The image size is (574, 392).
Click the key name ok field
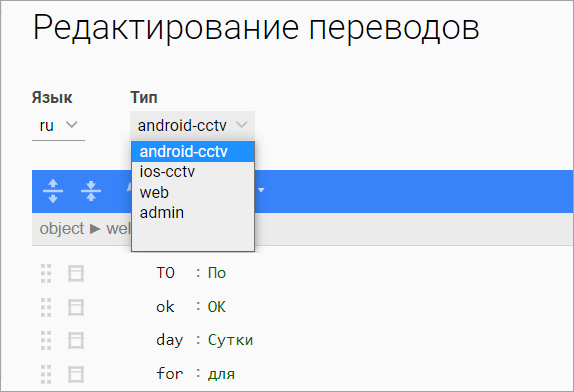(x=165, y=307)
